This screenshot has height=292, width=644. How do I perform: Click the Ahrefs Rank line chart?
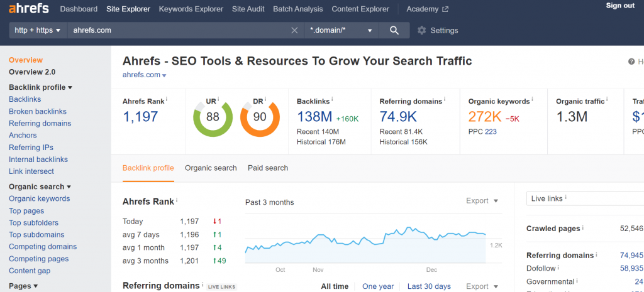pyautogui.click(x=365, y=244)
